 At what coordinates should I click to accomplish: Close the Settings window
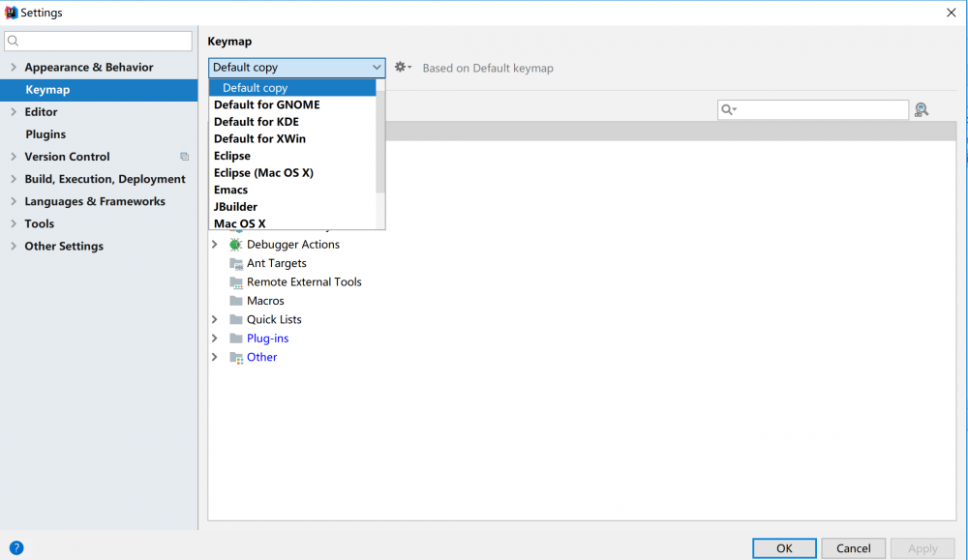point(952,13)
